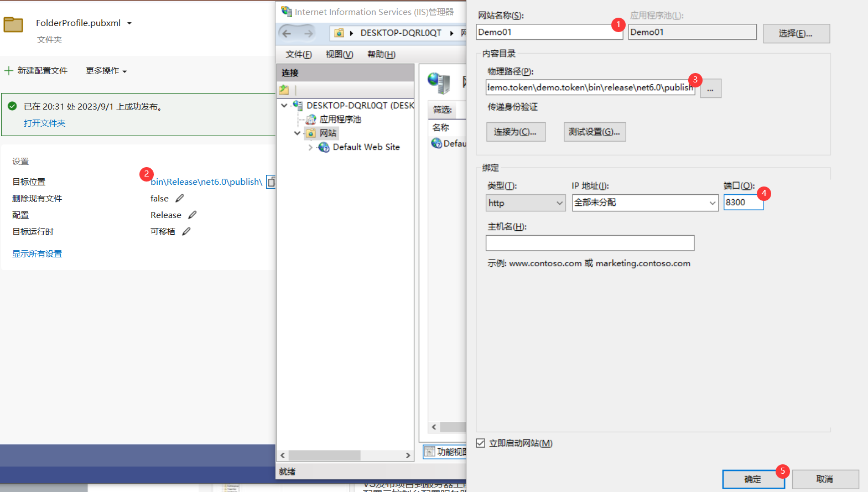Click the pencil icon next to 可移植

[186, 231]
